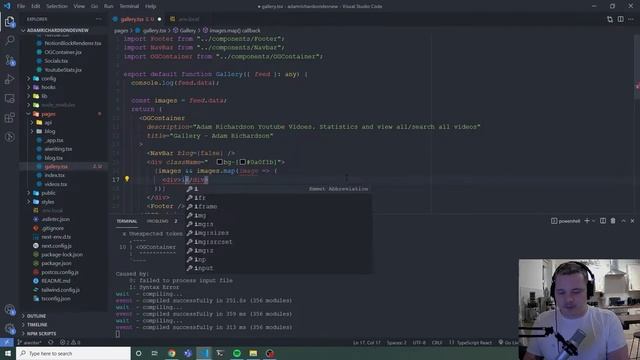
Task: Open Explorer views and more actions menu
Action: [x=99, y=19]
